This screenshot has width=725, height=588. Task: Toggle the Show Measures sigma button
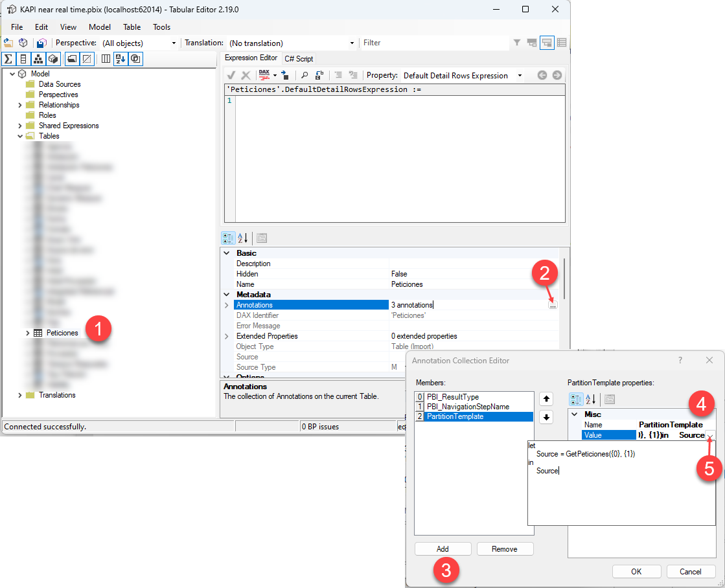(8, 59)
